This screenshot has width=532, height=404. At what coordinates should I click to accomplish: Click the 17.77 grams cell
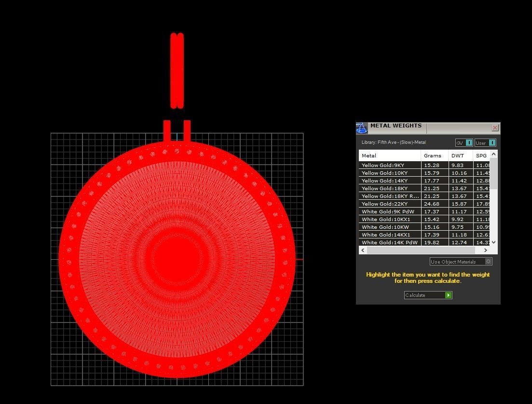click(435, 181)
